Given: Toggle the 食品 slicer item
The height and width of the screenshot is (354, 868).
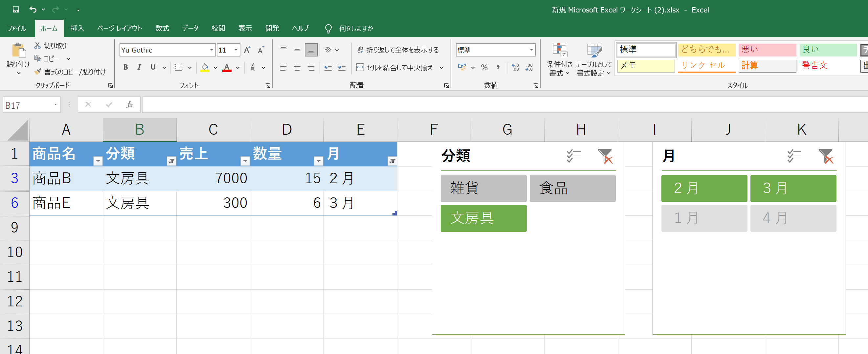Looking at the screenshot, I should coord(572,188).
